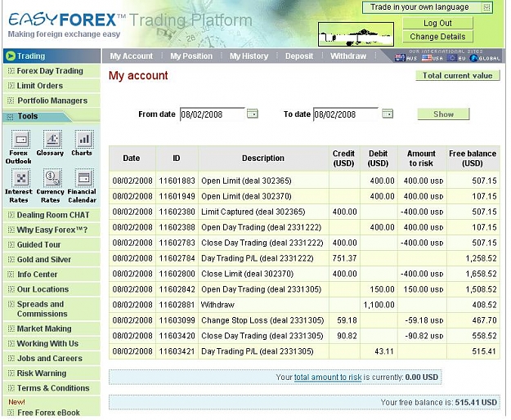
Task: Click the Free balance (USD) column header
Action: click(x=473, y=159)
